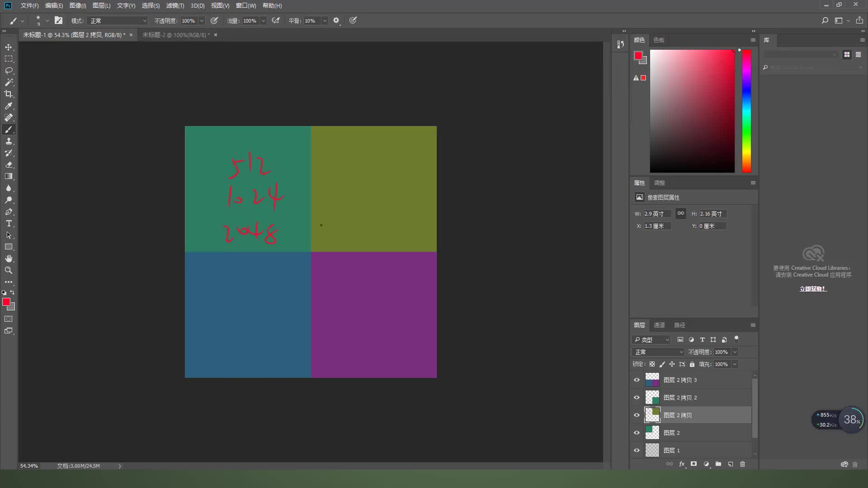Screen dimensions: 868x488
Task: Open the brush preset picker arrow
Action: (47, 21)
